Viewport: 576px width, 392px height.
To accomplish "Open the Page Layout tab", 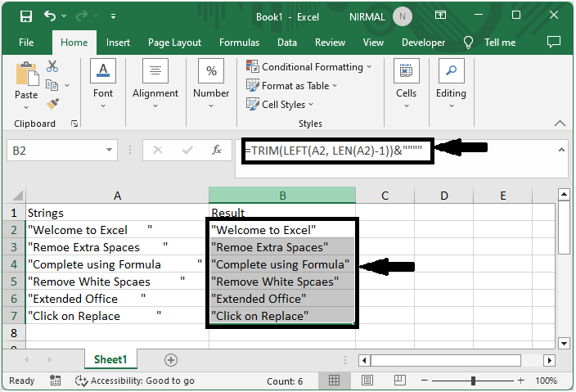I will (174, 43).
